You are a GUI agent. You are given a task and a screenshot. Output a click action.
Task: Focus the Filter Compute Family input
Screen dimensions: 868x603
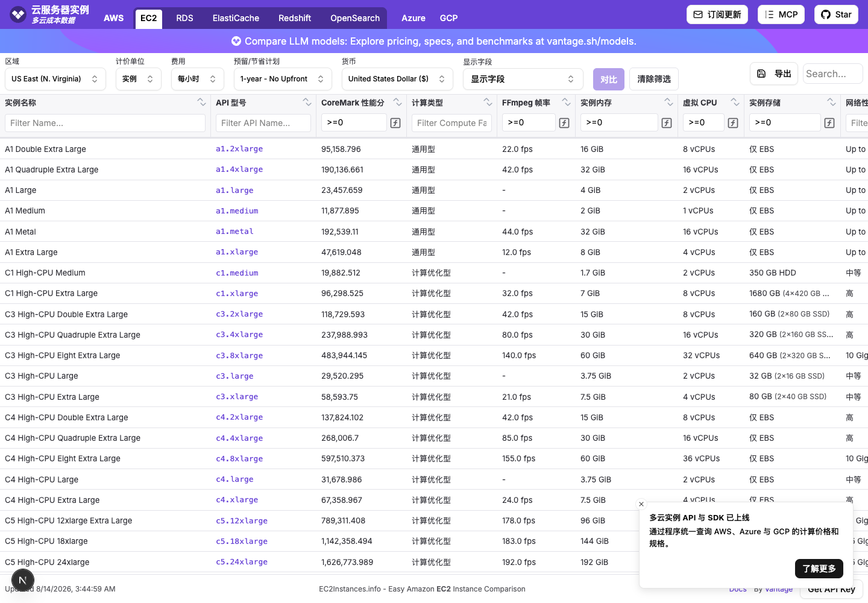pos(451,123)
